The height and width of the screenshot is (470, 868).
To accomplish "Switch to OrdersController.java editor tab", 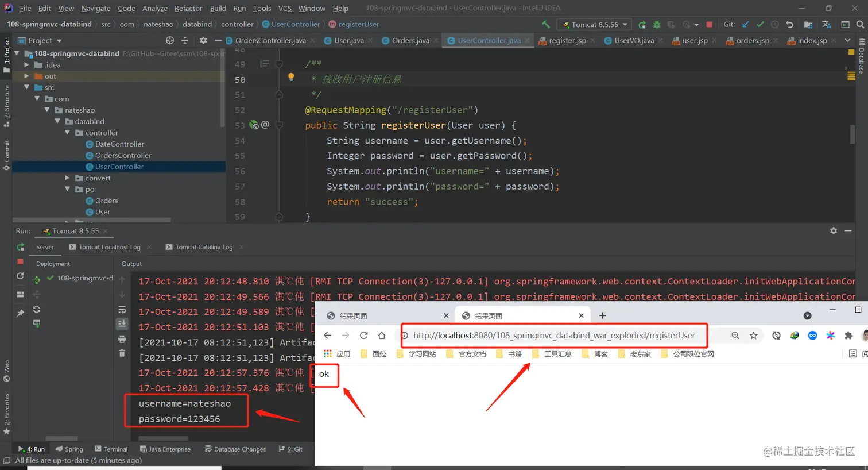I will click(270, 40).
